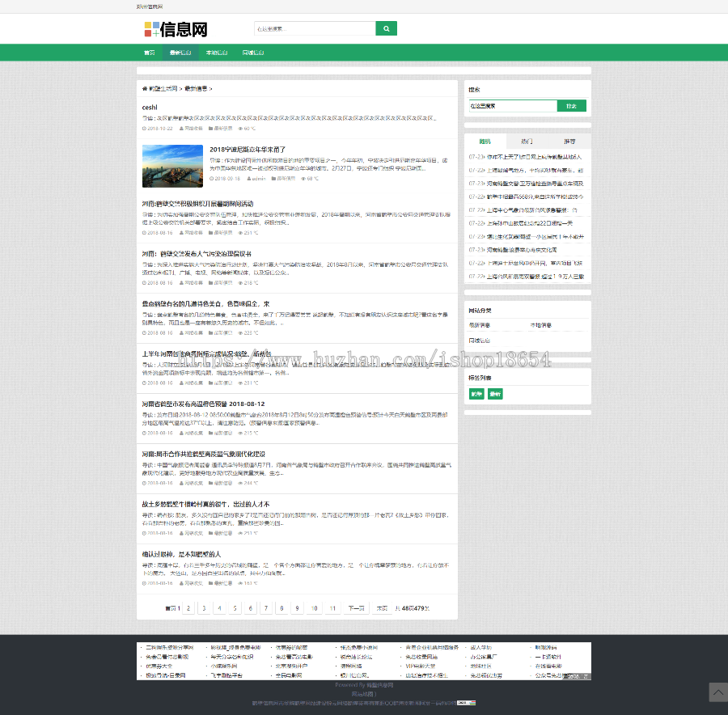Click the green magnifier search button
This screenshot has height=715, width=728.
386,29
